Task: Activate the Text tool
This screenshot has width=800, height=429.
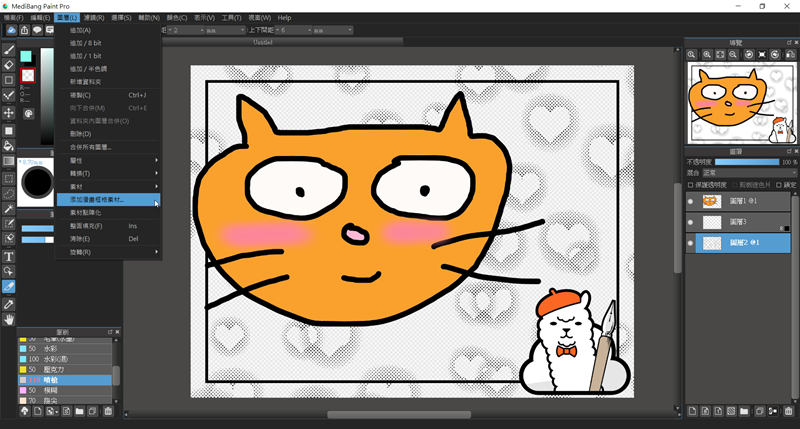Action: pyautogui.click(x=9, y=256)
